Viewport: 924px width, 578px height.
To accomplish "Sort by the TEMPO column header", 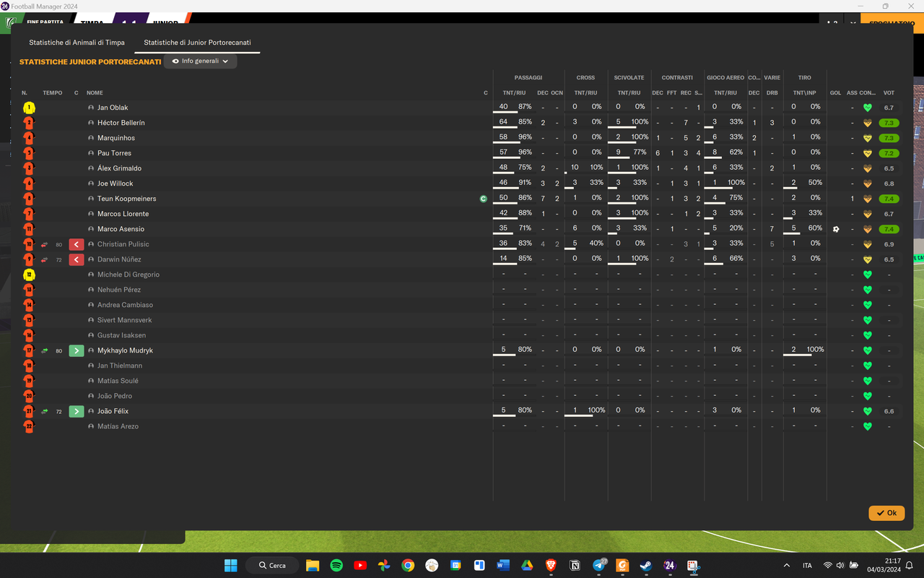I will [x=52, y=92].
